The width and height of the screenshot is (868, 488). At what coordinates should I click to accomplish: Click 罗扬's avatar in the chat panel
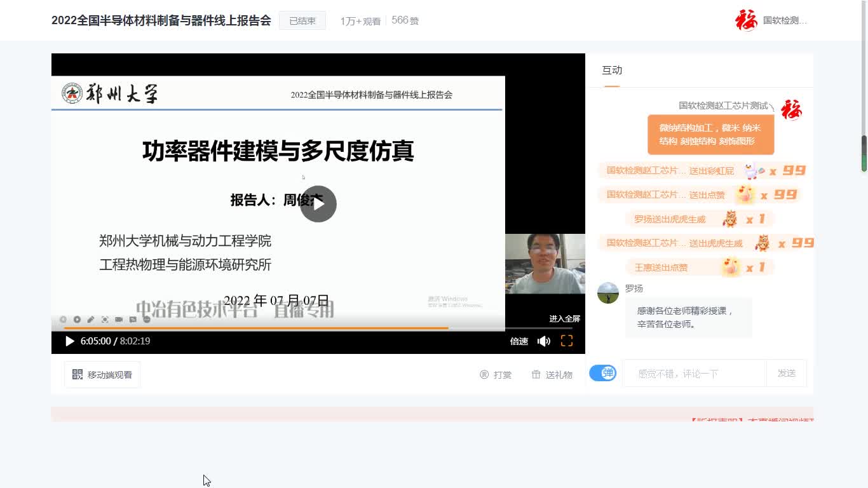click(607, 293)
